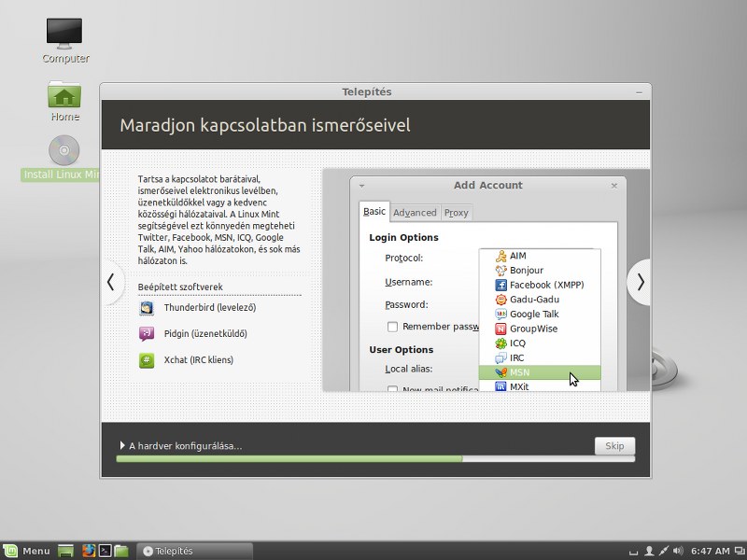
Task: Open the Home folder icon
Action: [x=64, y=94]
